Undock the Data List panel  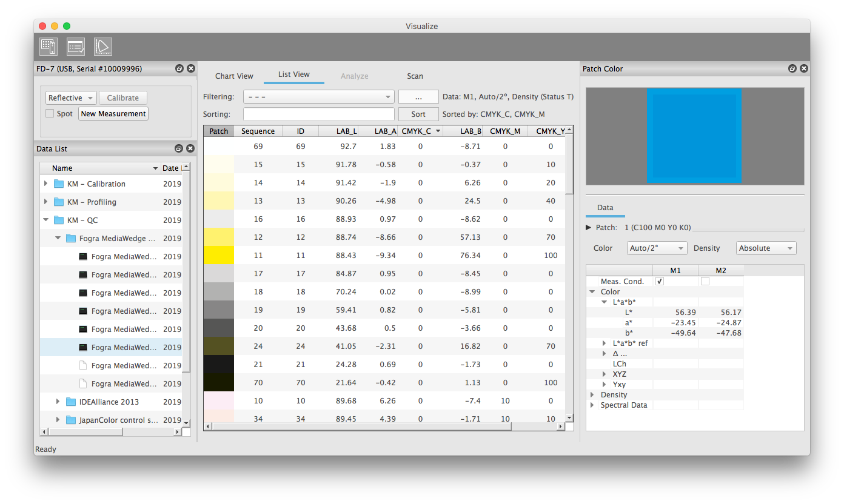click(179, 149)
